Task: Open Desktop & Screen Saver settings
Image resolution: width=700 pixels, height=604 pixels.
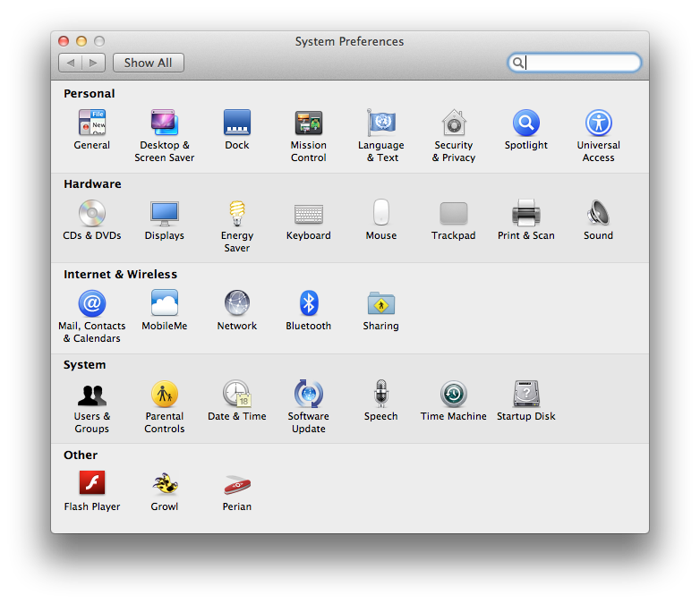Action: pyautogui.click(x=165, y=123)
